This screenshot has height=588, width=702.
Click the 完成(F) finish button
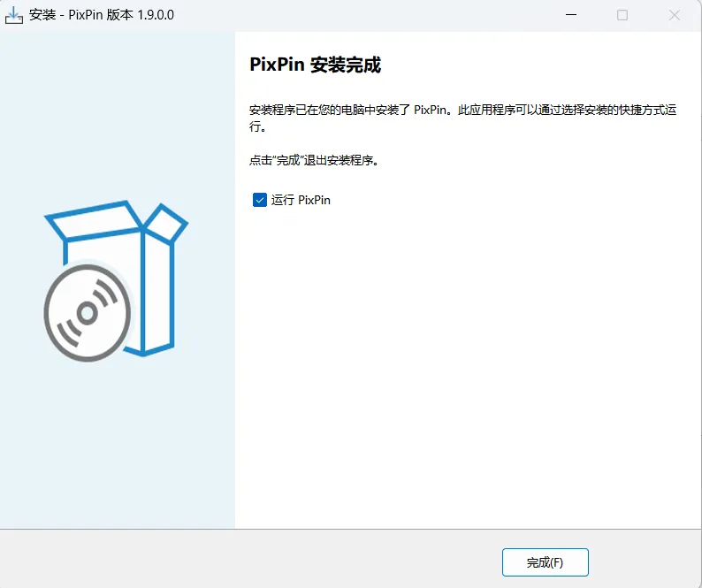[545, 562]
